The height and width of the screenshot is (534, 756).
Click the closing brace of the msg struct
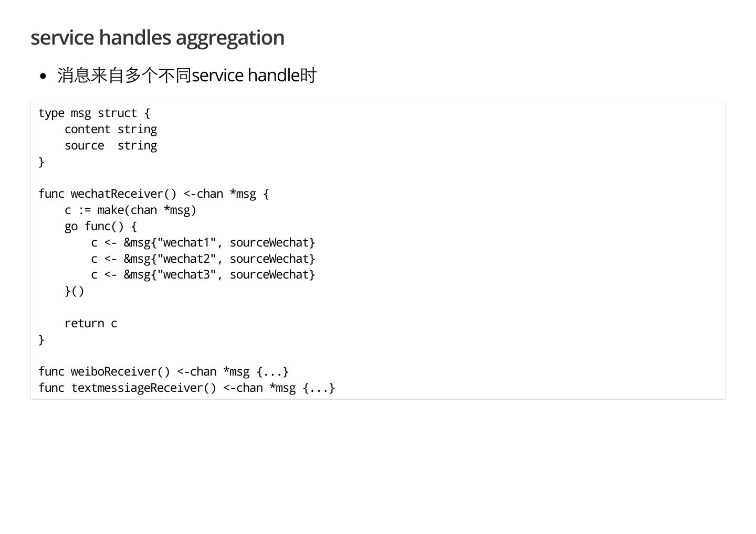click(x=41, y=162)
